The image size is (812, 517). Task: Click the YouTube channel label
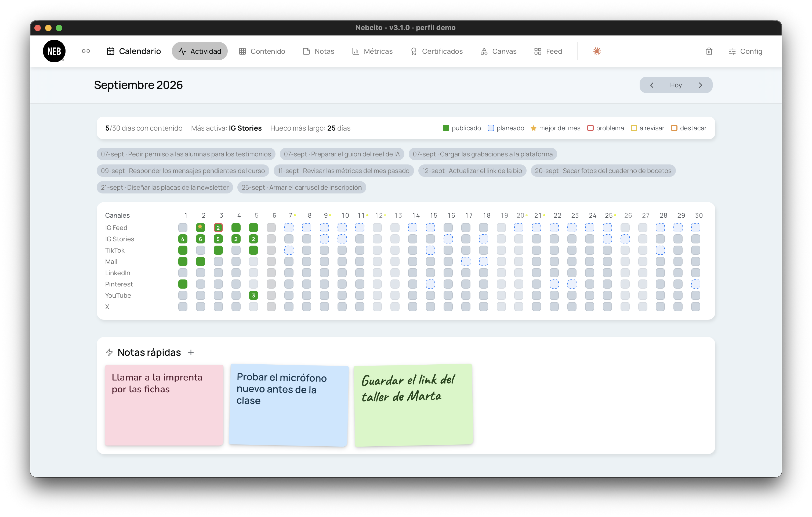(x=118, y=295)
